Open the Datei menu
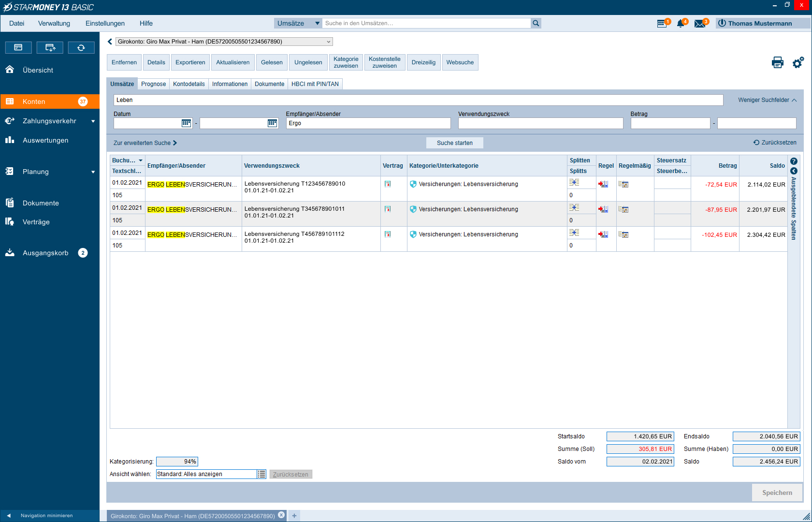The width and height of the screenshot is (812, 522). (x=16, y=23)
